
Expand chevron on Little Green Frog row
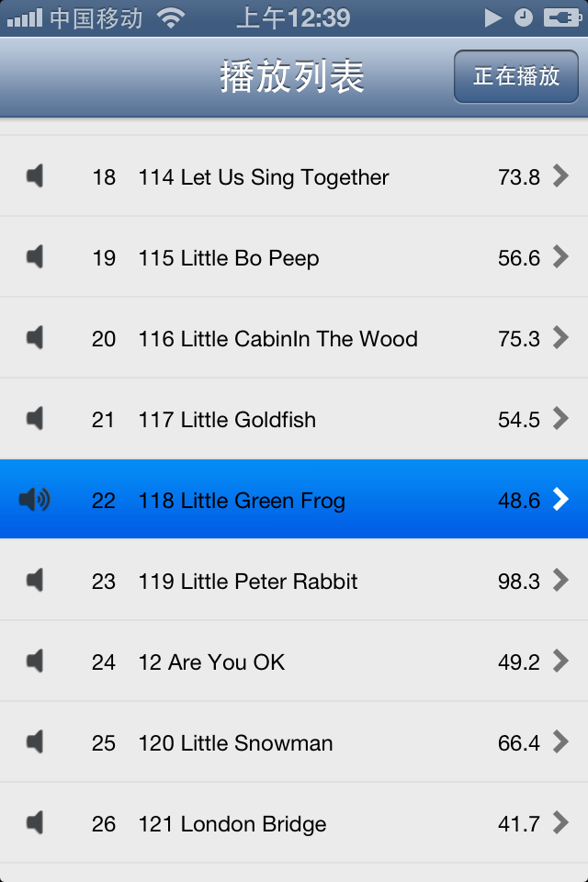[560, 500]
